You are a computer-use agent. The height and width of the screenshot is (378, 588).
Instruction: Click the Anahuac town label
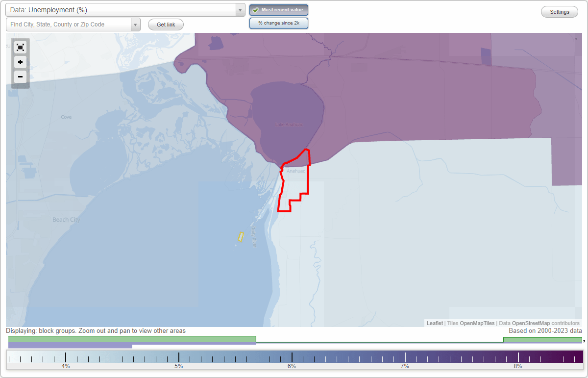tap(296, 171)
